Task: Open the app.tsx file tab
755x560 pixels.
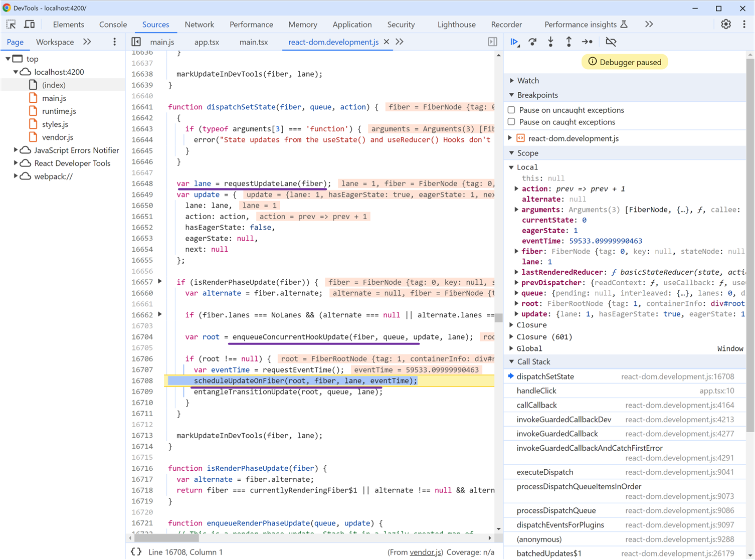Action: tap(207, 42)
